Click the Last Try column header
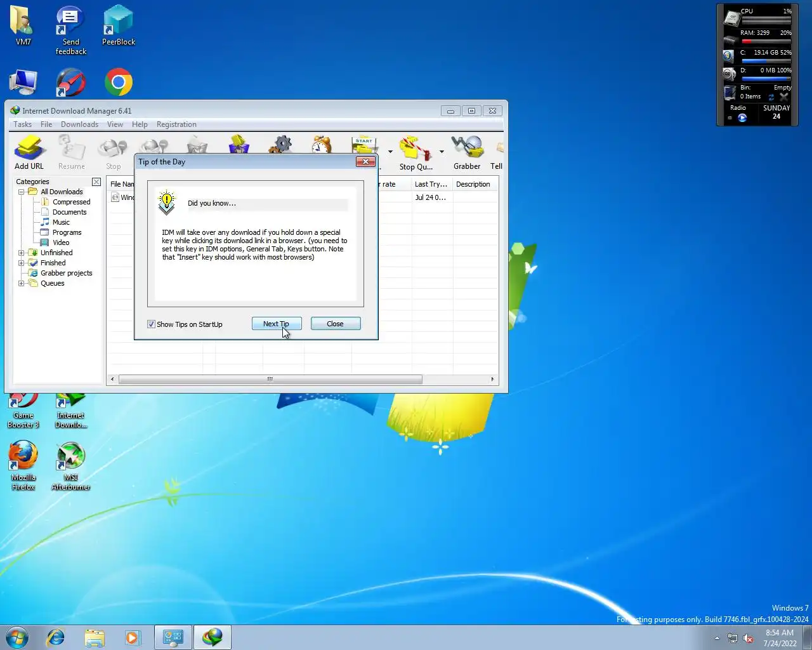The height and width of the screenshot is (650, 812). tap(432, 184)
